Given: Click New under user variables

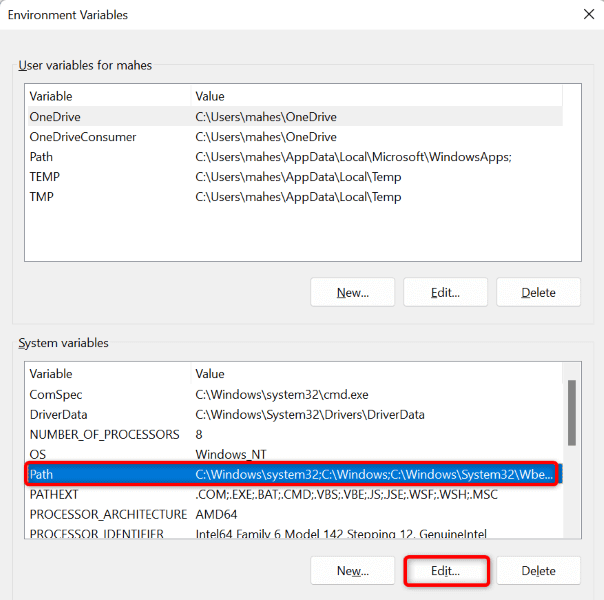Looking at the screenshot, I should [352, 292].
